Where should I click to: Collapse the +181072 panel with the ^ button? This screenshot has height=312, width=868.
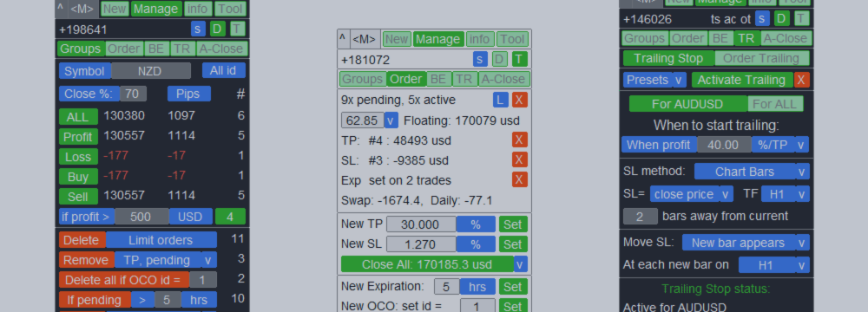[x=343, y=39]
